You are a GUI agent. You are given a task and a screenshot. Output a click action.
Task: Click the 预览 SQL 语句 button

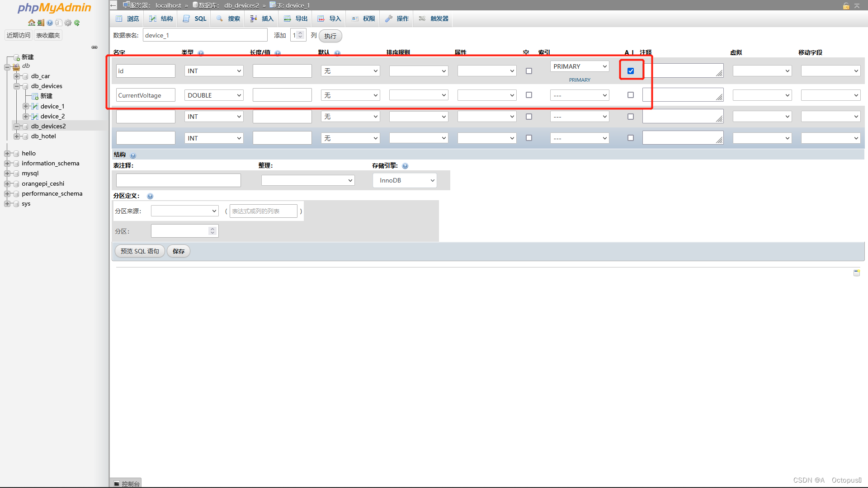click(x=140, y=251)
